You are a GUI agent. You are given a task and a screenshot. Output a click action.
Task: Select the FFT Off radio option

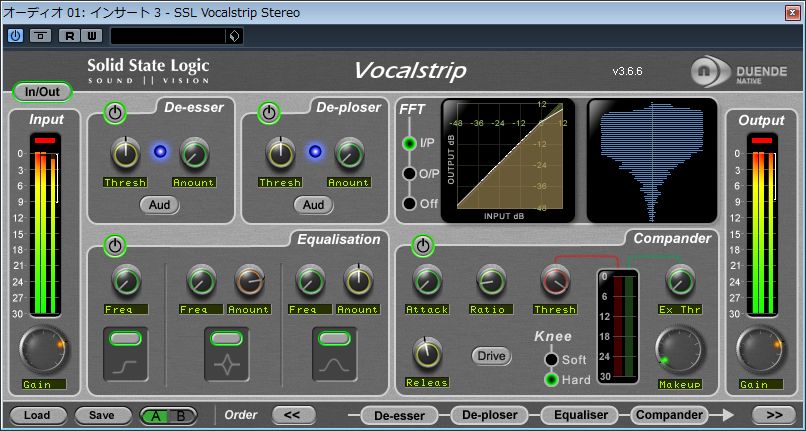pyautogui.click(x=409, y=204)
